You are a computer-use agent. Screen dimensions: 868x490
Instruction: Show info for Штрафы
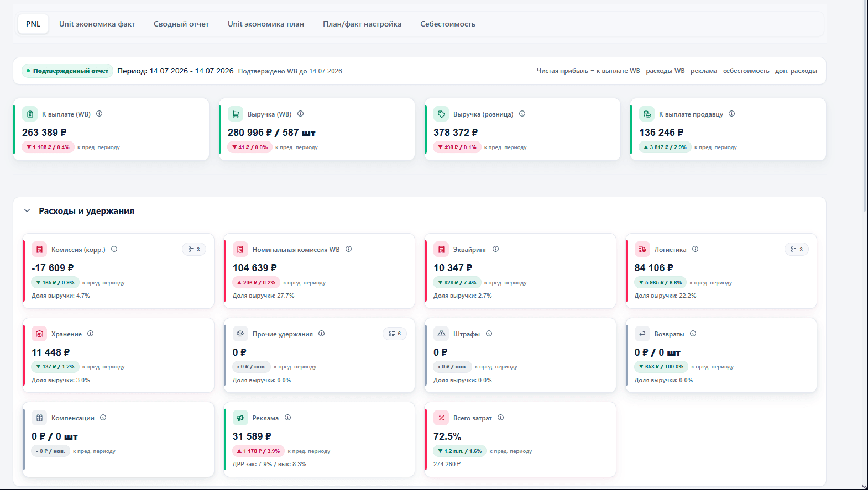[489, 334]
